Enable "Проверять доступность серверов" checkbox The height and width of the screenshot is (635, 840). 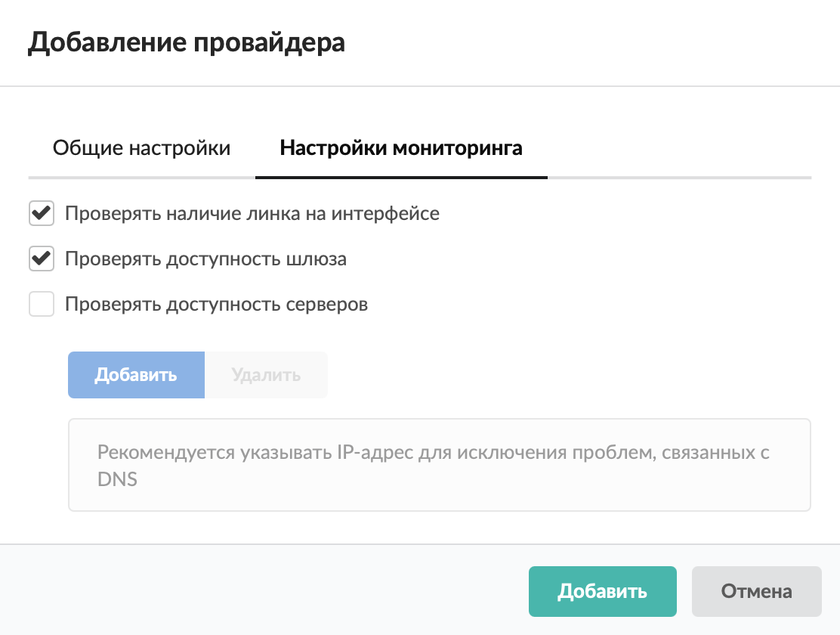pos(42,305)
